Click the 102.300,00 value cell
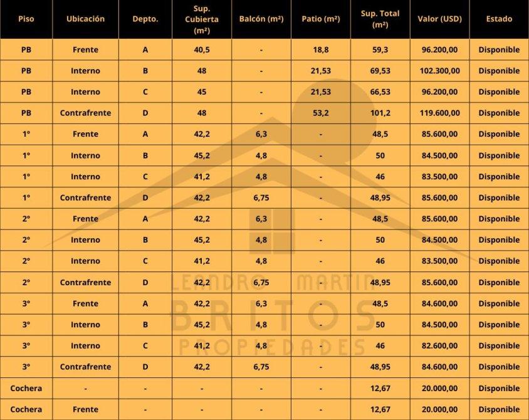 439,71
